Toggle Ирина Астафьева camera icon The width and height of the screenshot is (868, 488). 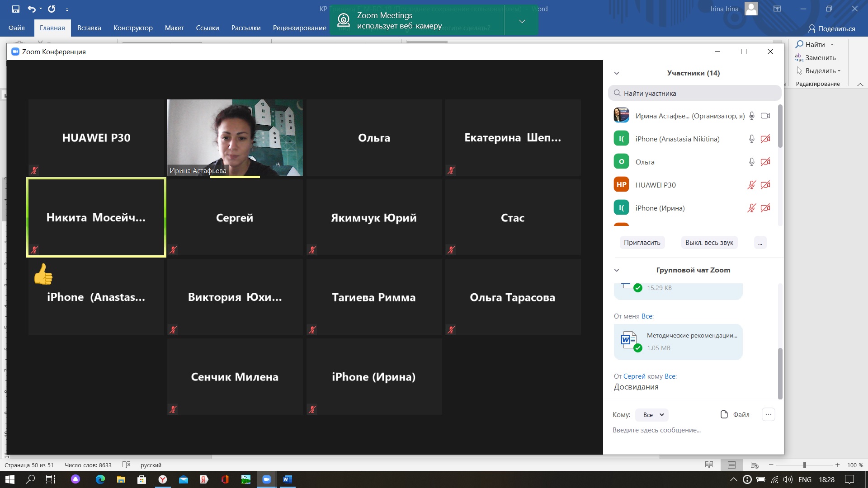pos(765,116)
